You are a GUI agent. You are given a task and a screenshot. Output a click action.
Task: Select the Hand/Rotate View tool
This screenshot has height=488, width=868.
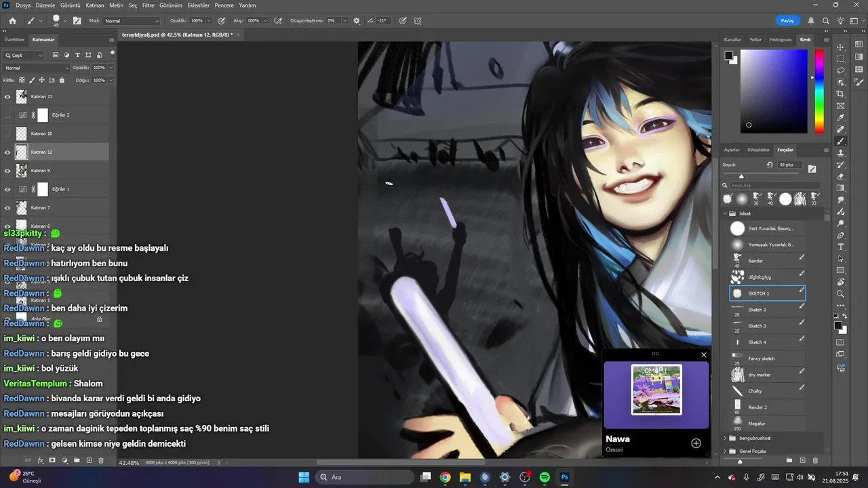pyautogui.click(x=841, y=282)
